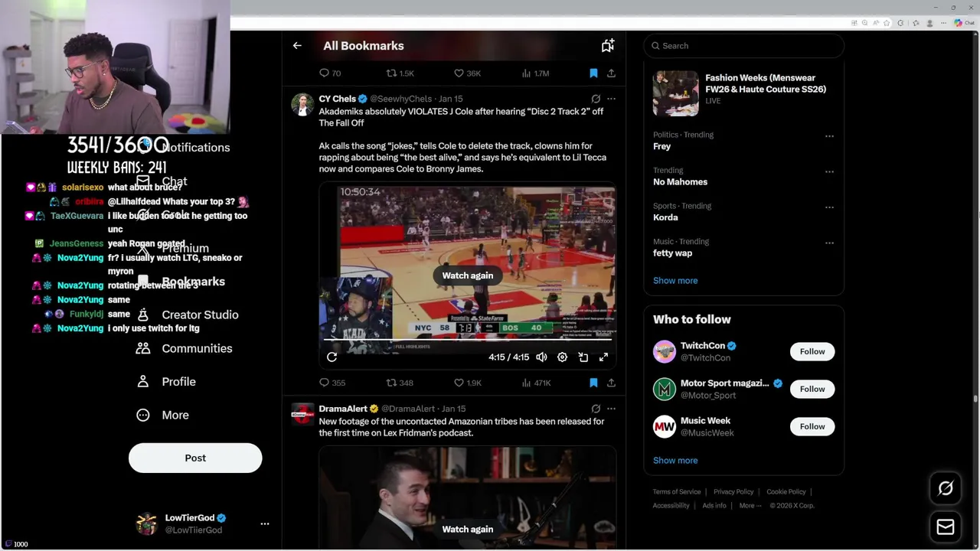Click the Post button
The image size is (980, 551).
[195, 458]
